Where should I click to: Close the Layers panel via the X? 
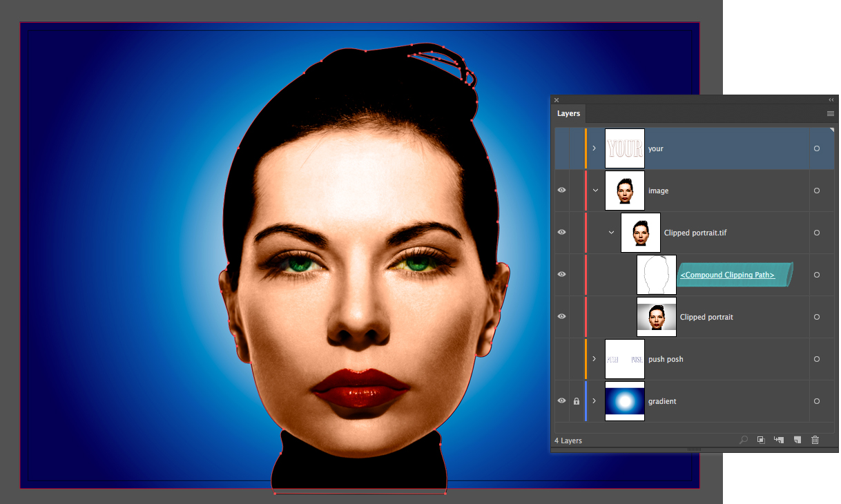[557, 100]
